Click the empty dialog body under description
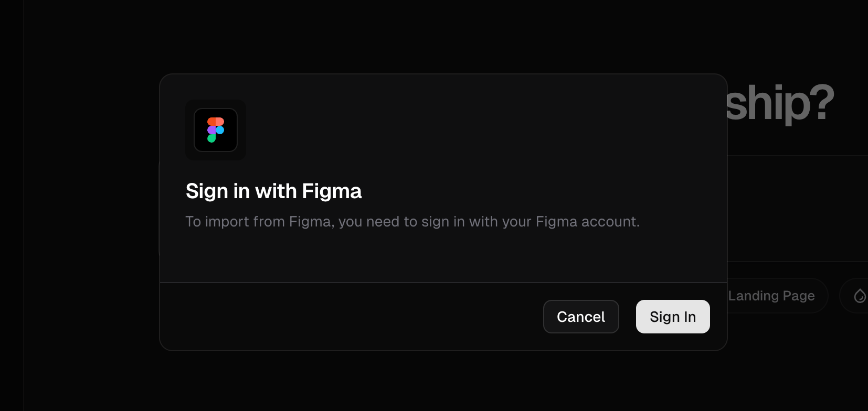This screenshot has width=868, height=411. click(x=443, y=257)
